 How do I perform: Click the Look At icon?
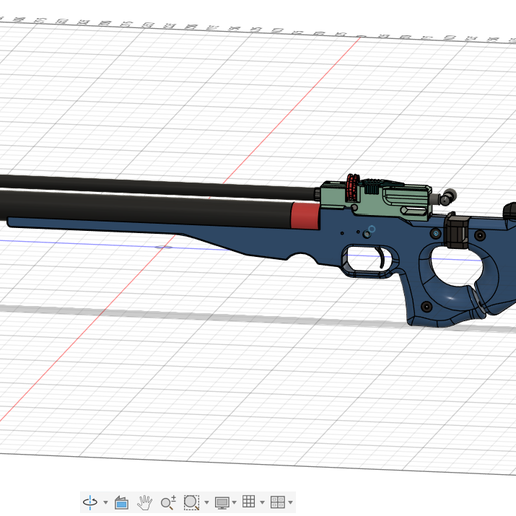pos(122,502)
